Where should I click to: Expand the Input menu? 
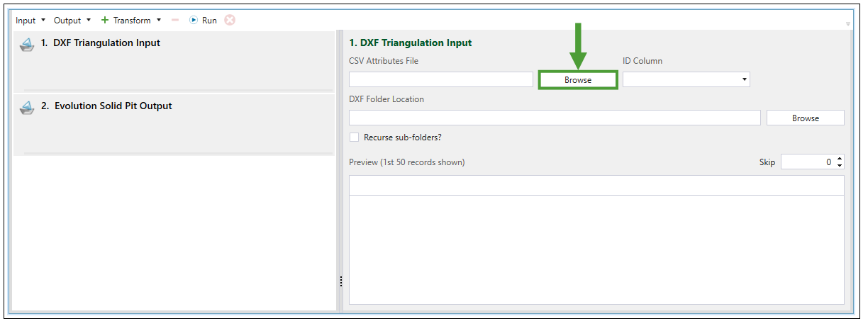click(x=30, y=21)
